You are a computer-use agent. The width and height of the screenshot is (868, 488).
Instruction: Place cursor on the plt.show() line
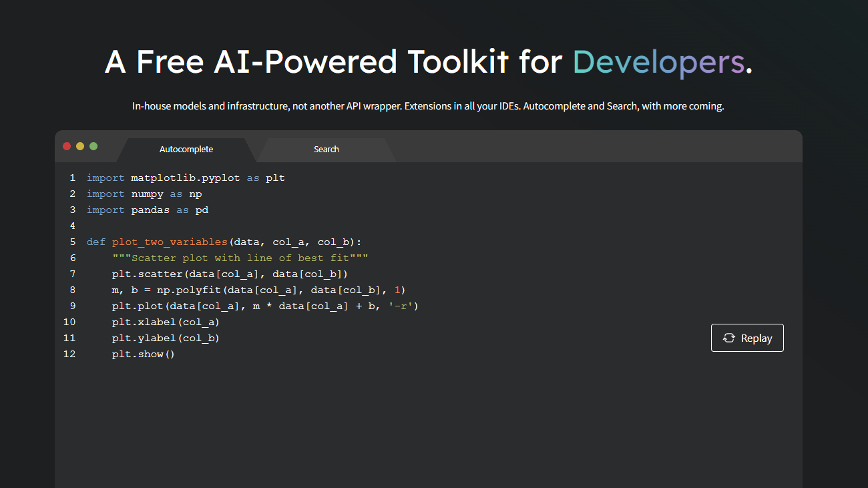(143, 354)
